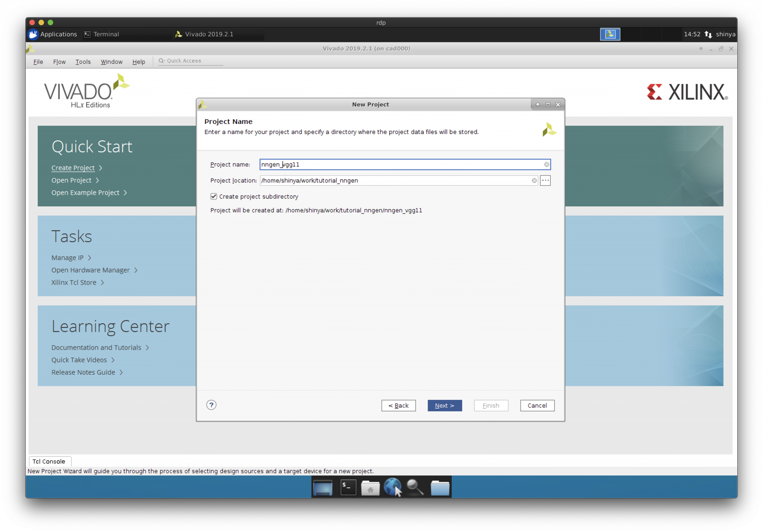Open the Flow menu

pyautogui.click(x=59, y=62)
